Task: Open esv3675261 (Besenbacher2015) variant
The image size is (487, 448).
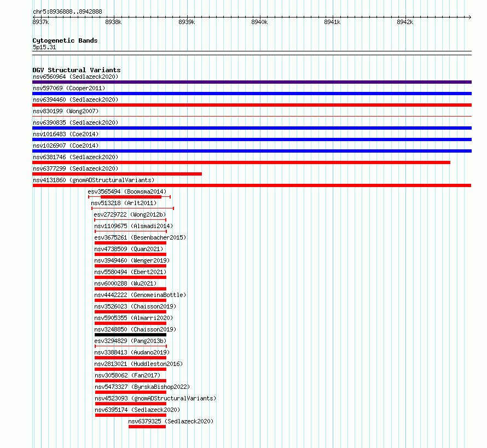Action: pos(140,237)
